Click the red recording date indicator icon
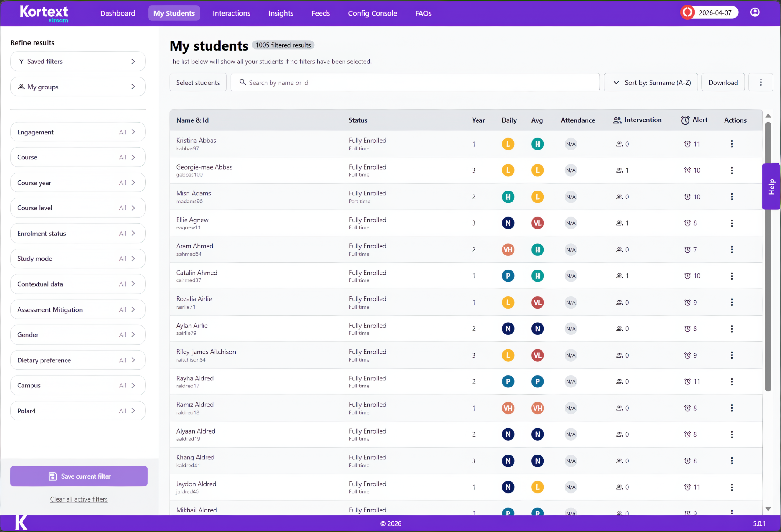 pyautogui.click(x=687, y=12)
